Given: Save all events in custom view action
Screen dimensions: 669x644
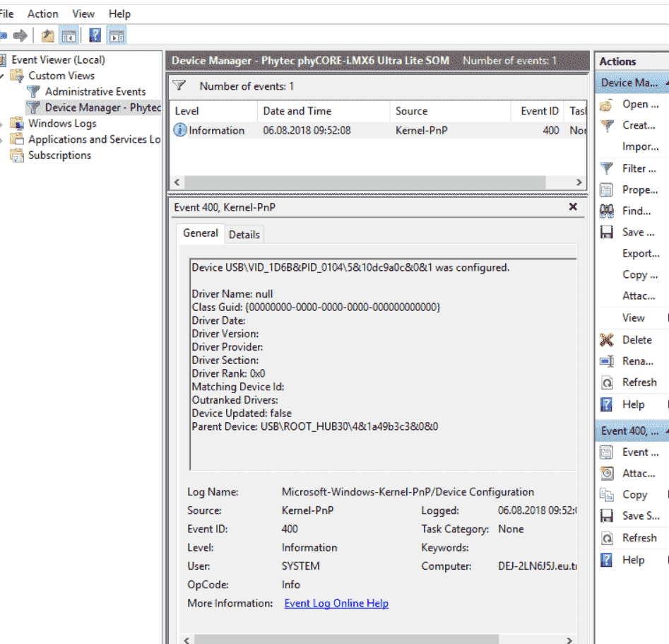Looking at the screenshot, I should (x=627, y=233).
